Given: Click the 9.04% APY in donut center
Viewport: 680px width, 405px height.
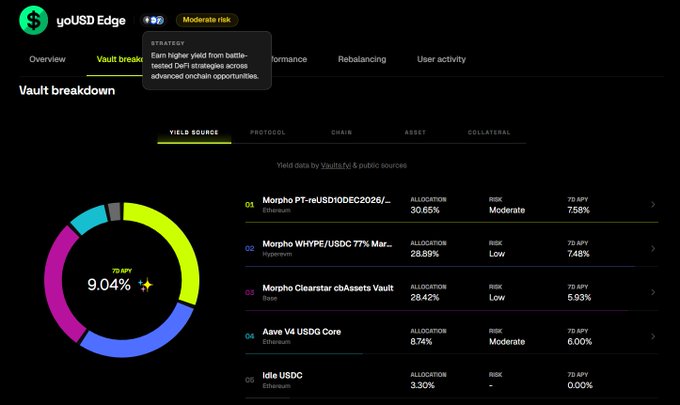Looking at the screenshot, I should 109,285.
